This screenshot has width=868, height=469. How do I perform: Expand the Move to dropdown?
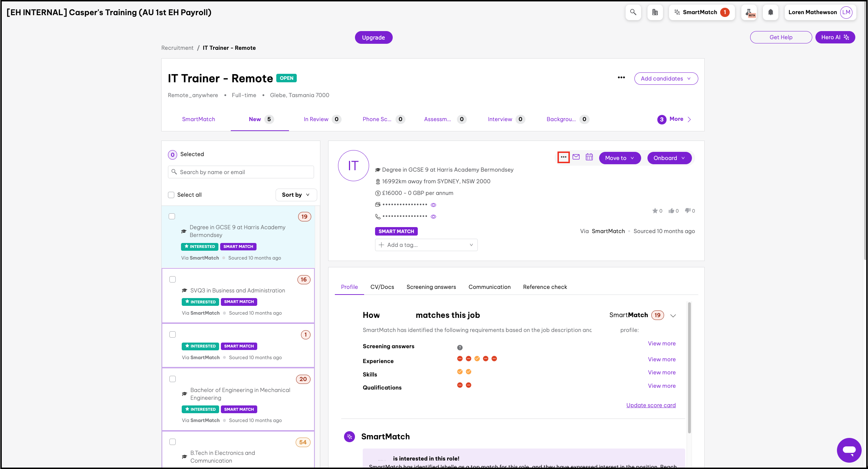[620, 158]
